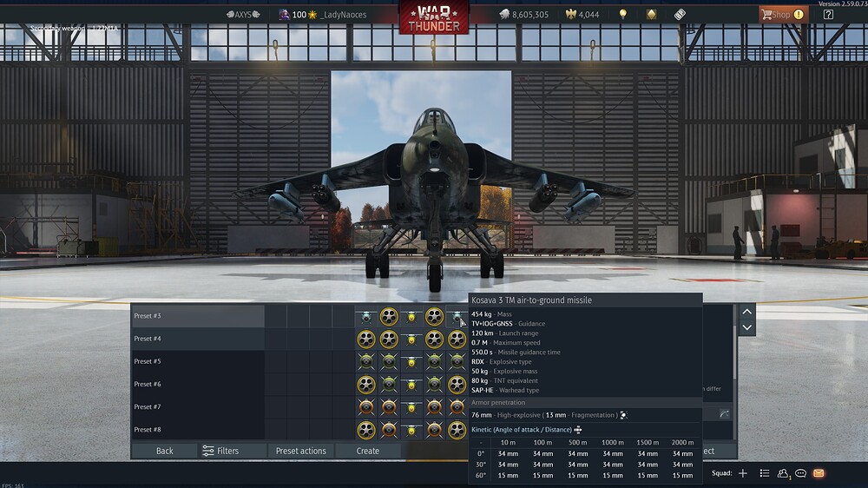Image resolution: width=868 pixels, height=488 pixels.
Task: Select the inner-left orange bomb in Preset #8
Action: (389, 430)
